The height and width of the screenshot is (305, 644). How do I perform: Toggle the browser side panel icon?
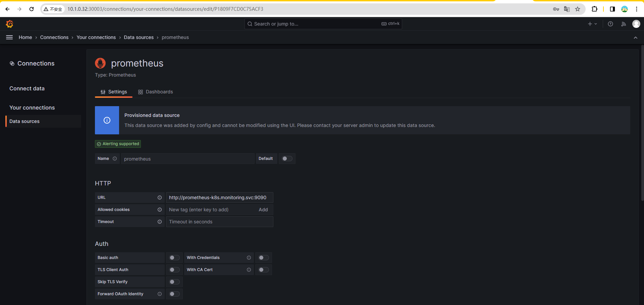(612, 9)
